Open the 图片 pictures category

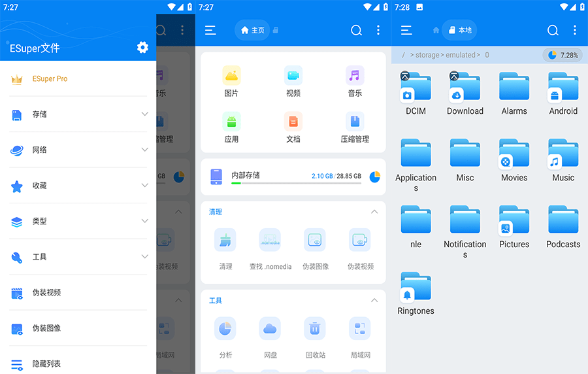click(x=231, y=82)
